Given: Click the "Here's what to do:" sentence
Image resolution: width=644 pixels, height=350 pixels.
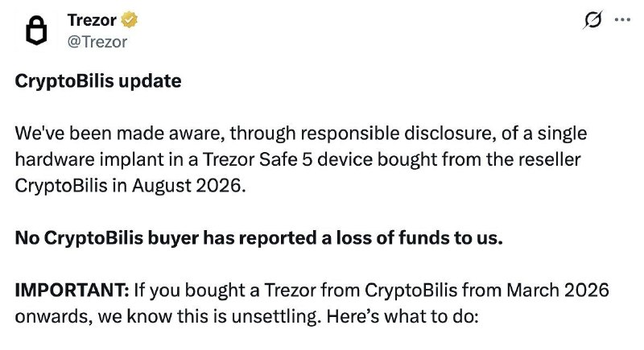Looking at the screenshot, I should pyautogui.click(x=402, y=317).
